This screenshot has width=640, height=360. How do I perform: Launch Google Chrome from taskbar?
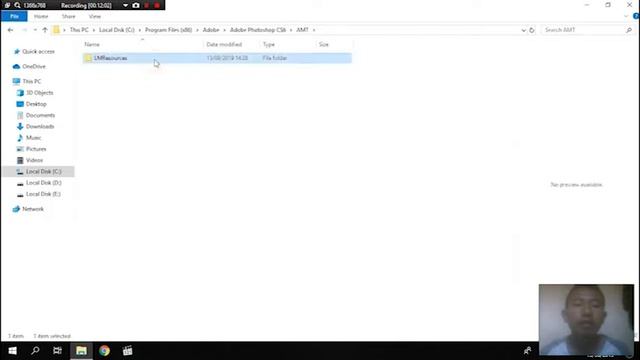coord(104,351)
